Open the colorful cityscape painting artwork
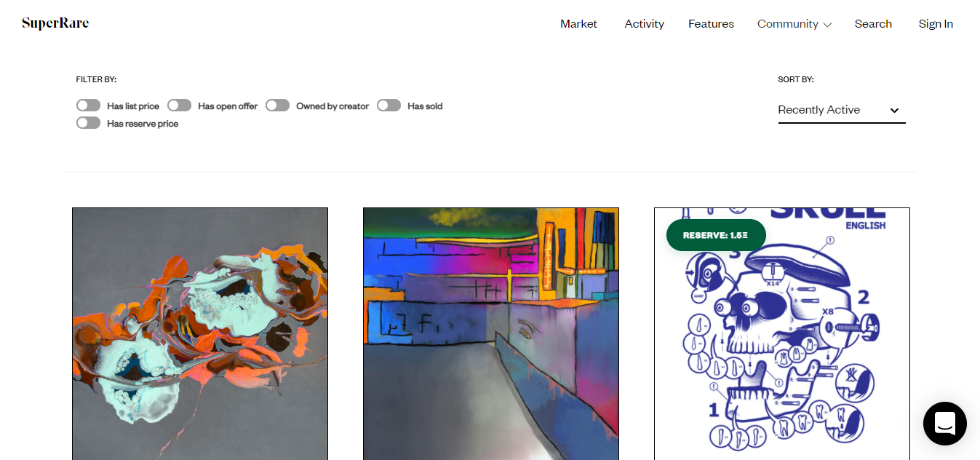 coord(491,334)
